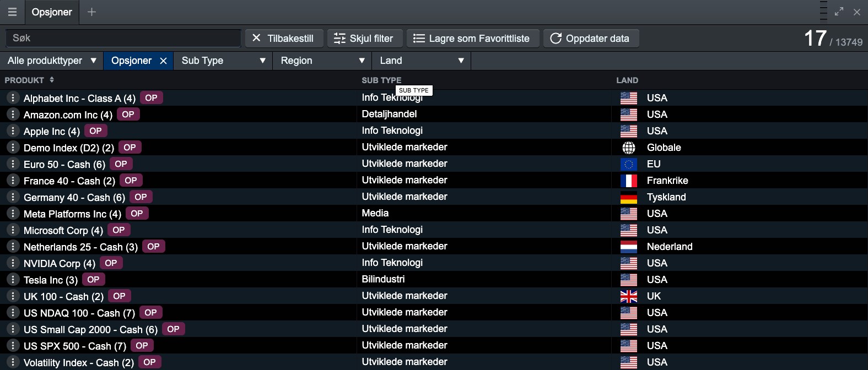Click the EU country cell

[654, 164]
